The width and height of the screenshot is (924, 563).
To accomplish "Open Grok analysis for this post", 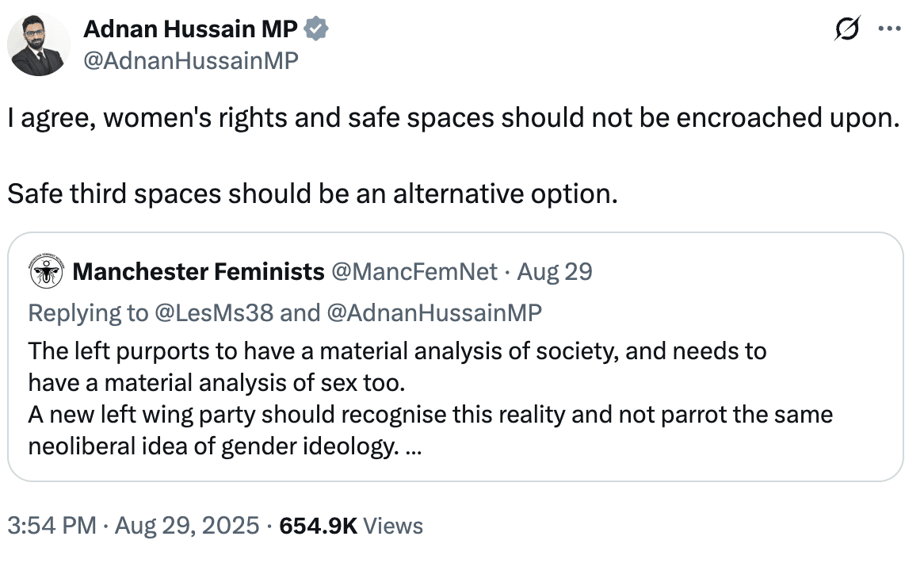I will 847,28.
